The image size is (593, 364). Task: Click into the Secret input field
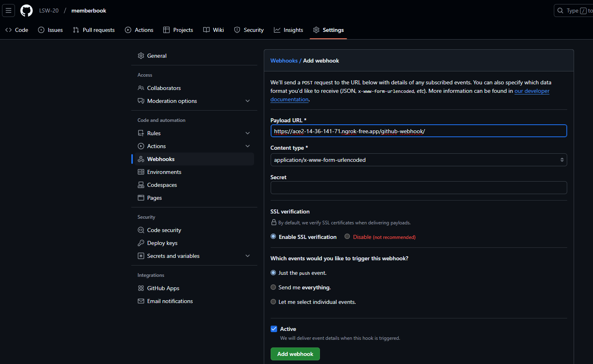(418, 188)
